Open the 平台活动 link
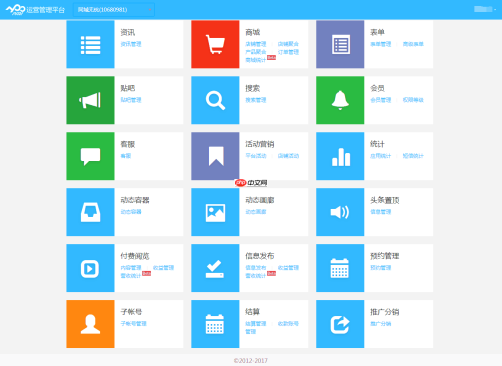Image resolution: width=502 pixels, height=366 pixels. pyautogui.click(x=256, y=156)
